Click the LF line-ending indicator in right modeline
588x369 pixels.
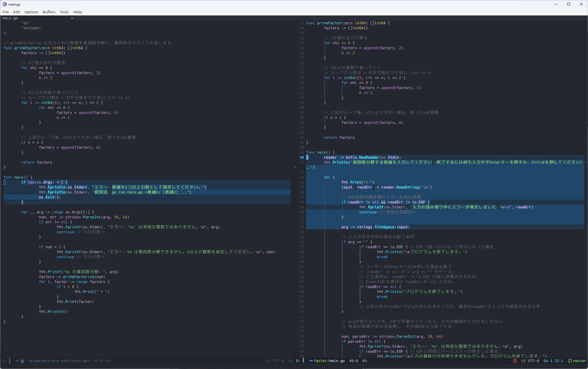coord(523,361)
